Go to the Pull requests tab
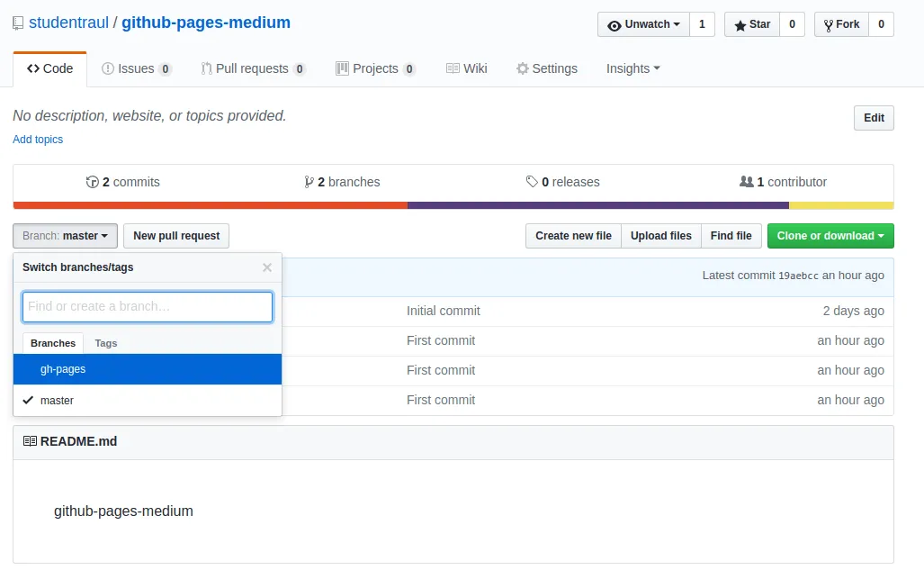 click(x=253, y=68)
